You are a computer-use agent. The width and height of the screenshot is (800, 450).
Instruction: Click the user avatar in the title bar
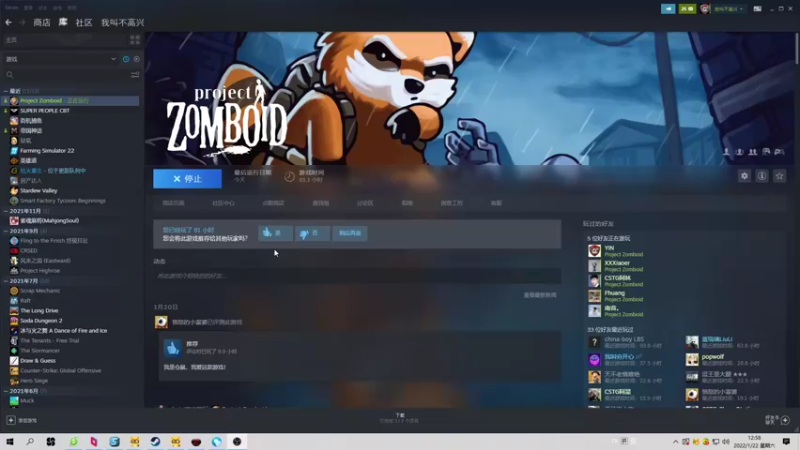pyautogui.click(x=705, y=9)
